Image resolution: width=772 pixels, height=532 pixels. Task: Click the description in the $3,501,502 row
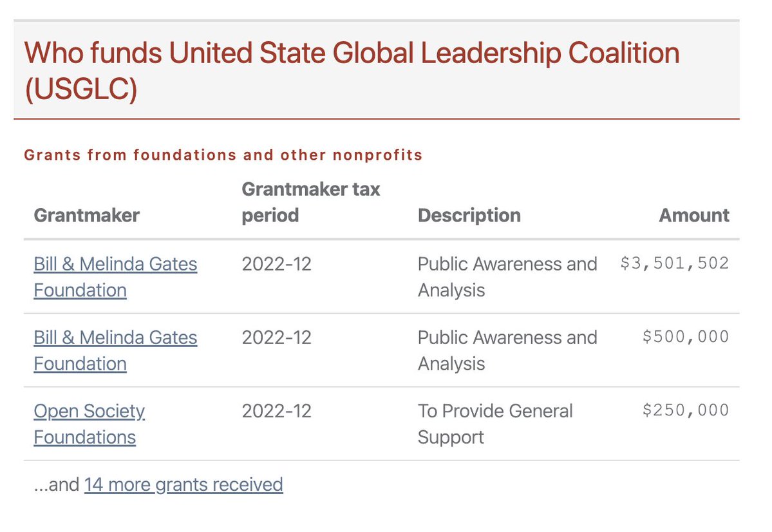(x=507, y=277)
